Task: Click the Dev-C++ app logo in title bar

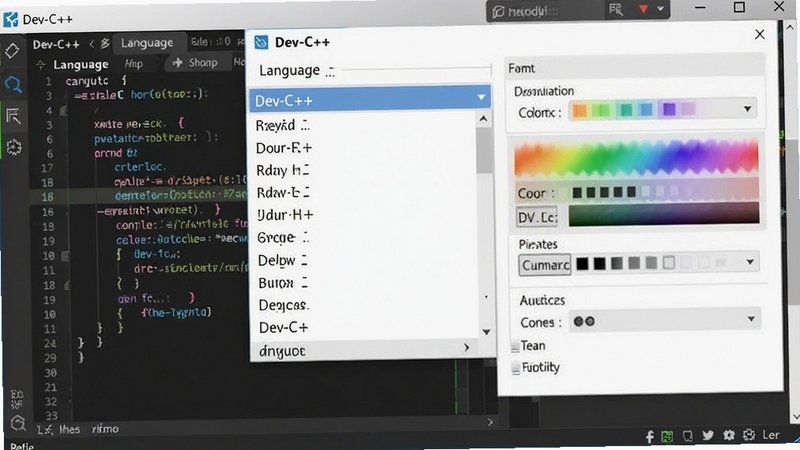Action: (10, 19)
